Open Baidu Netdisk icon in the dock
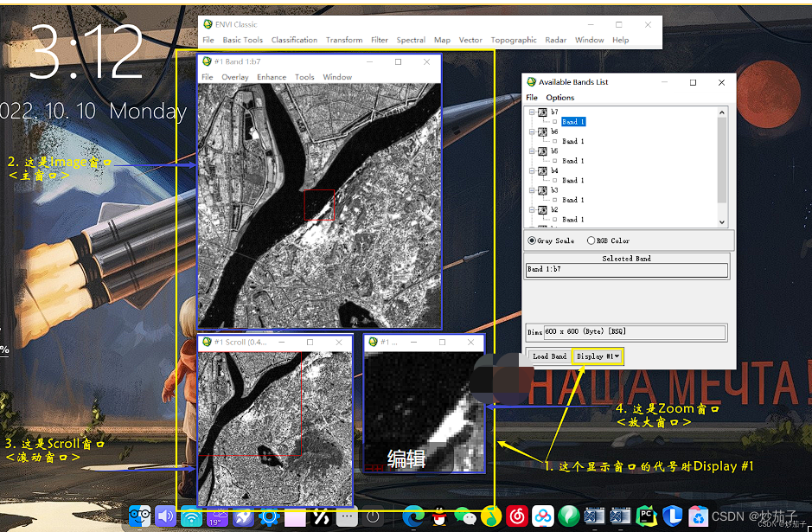 (x=543, y=516)
